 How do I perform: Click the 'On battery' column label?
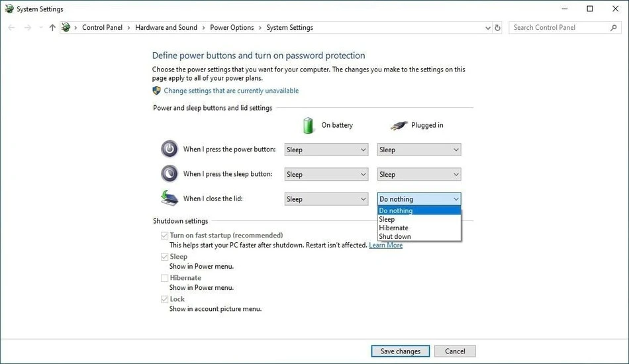click(x=337, y=125)
